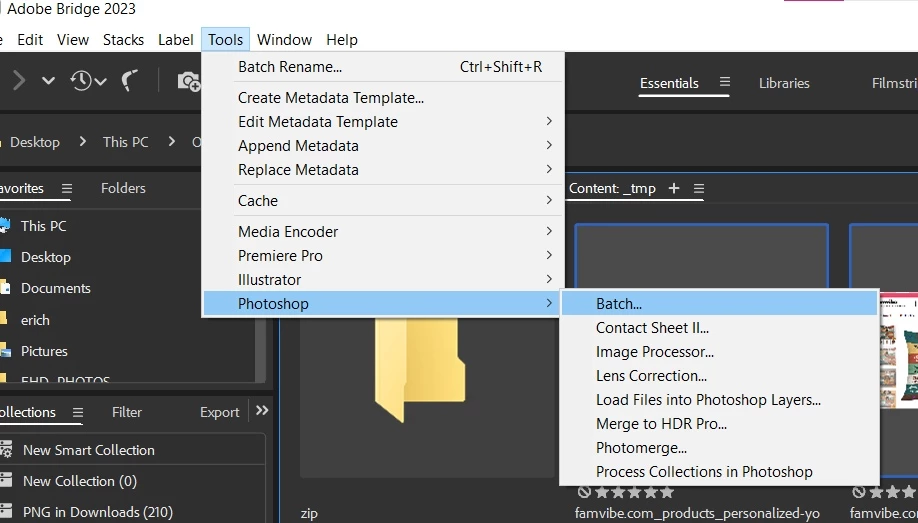Choose Batch Rename... from Tools menu
This screenshot has height=523, width=918.
pyautogui.click(x=383, y=67)
